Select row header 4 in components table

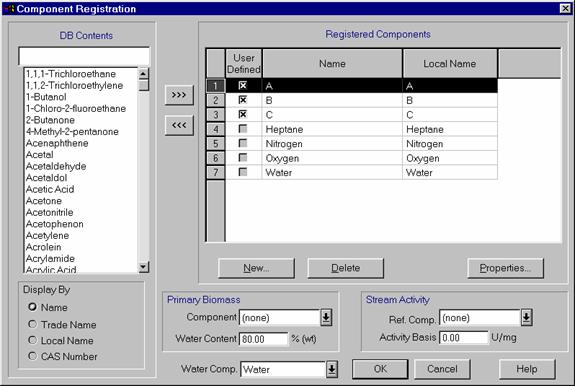coord(216,129)
